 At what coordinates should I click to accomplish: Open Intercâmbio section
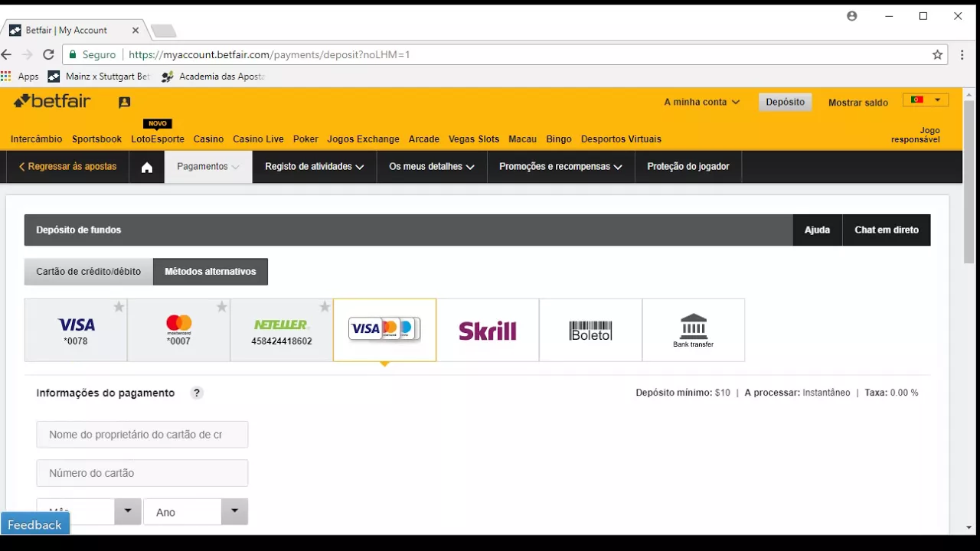click(x=37, y=139)
